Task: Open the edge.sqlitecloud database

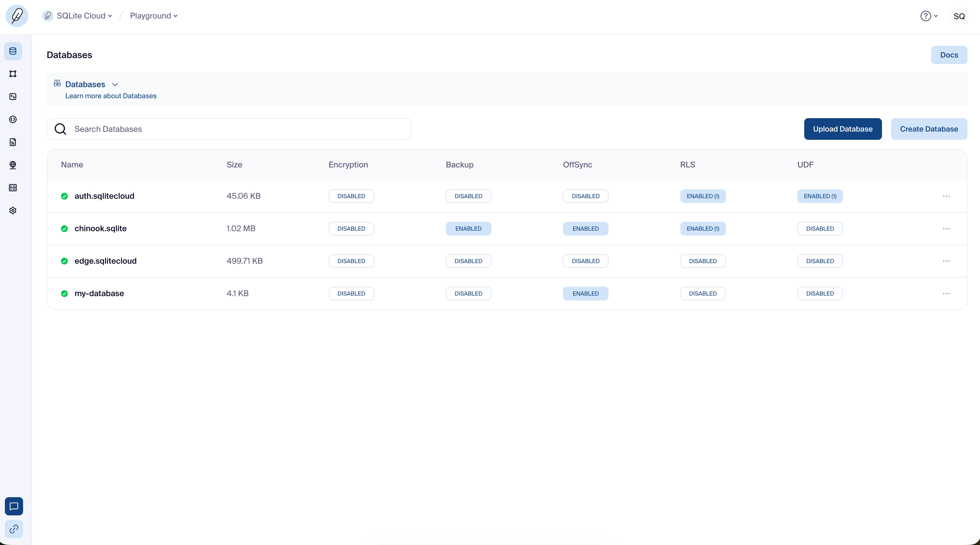Action: tap(105, 261)
